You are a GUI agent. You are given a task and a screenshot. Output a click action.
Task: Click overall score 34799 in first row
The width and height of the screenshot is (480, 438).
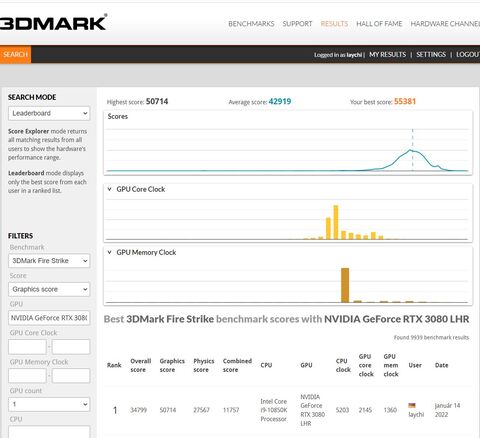click(138, 410)
